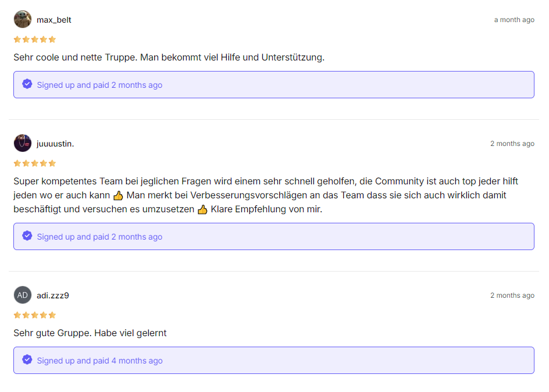Click max_belt's five-star rating
Image resolution: width=549 pixels, height=392 pixels.
coord(35,40)
